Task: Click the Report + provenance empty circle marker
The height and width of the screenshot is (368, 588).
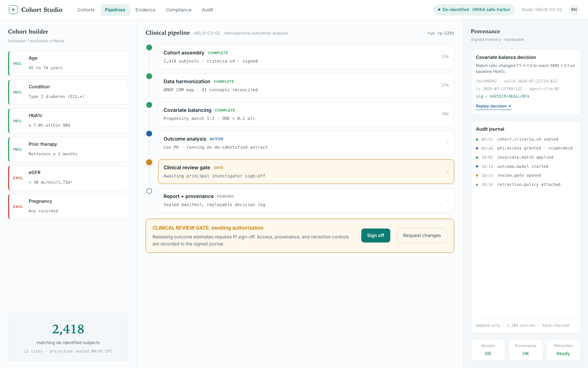Action: tap(149, 191)
